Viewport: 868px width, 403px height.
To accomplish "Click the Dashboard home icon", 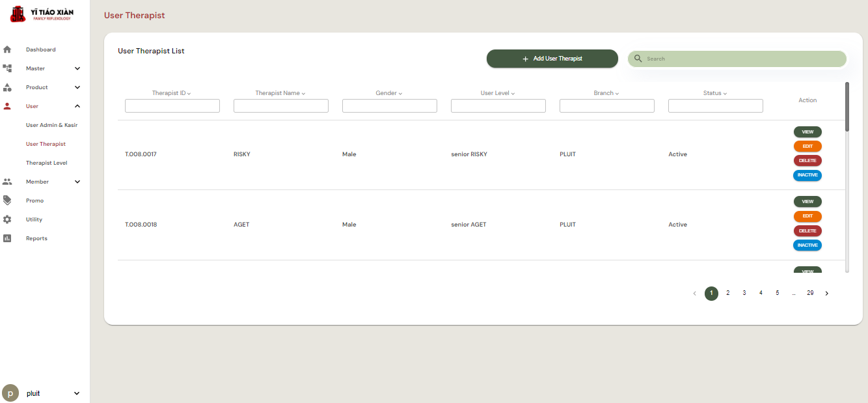I will coord(8,49).
